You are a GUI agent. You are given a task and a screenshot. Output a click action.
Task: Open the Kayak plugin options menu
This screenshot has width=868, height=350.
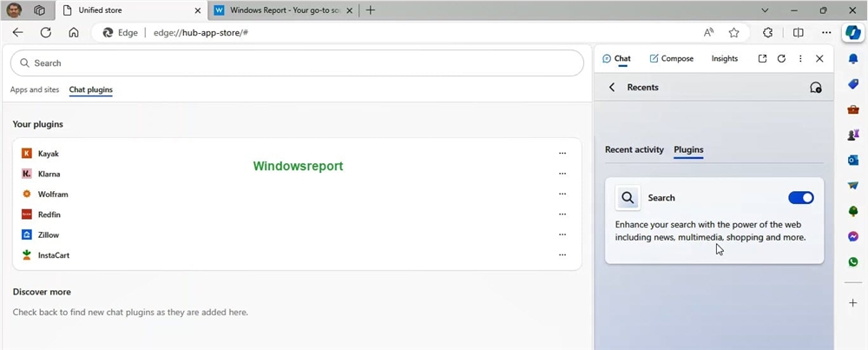click(562, 154)
